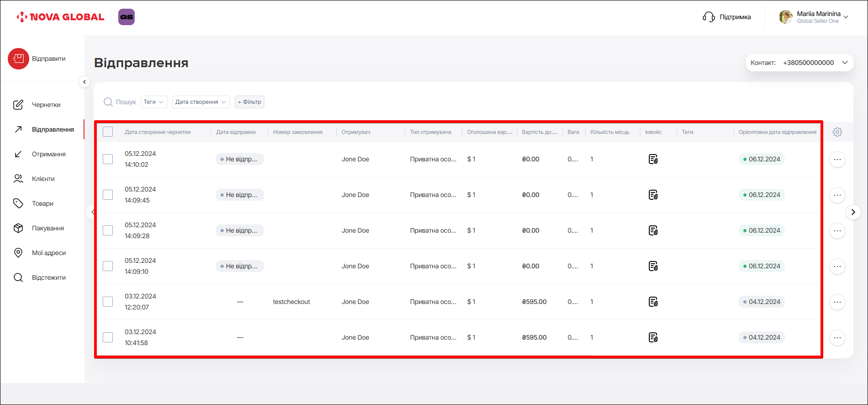This screenshot has width=868, height=405.
Task: Tick checkbox for 03.12.2024 10:41:58 row
Action: coord(108,337)
